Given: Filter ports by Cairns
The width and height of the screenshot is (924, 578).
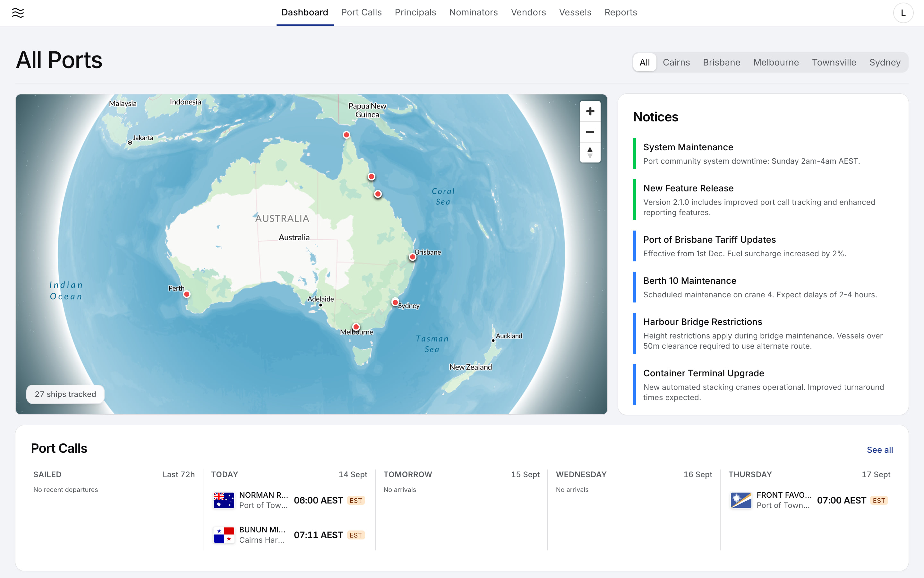Looking at the screenshot, I should [676, 62].
